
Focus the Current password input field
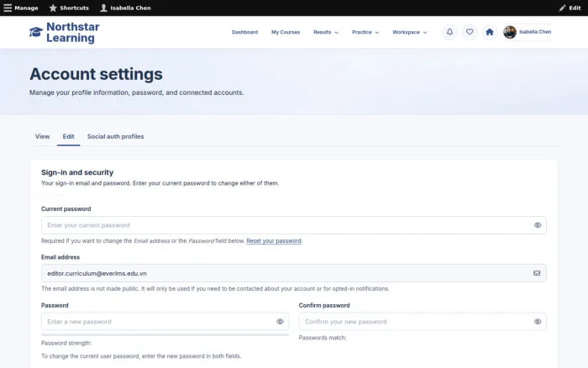point(294,225)
